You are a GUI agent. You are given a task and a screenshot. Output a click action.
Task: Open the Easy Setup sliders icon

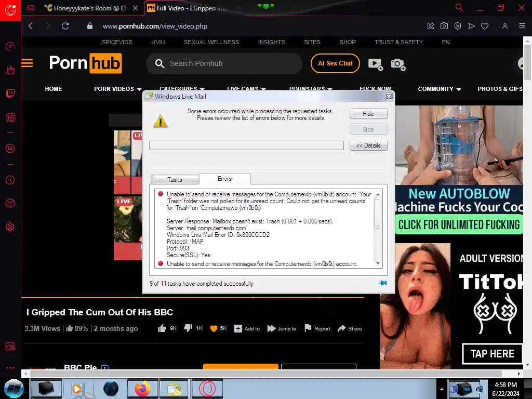coord(522,26)
